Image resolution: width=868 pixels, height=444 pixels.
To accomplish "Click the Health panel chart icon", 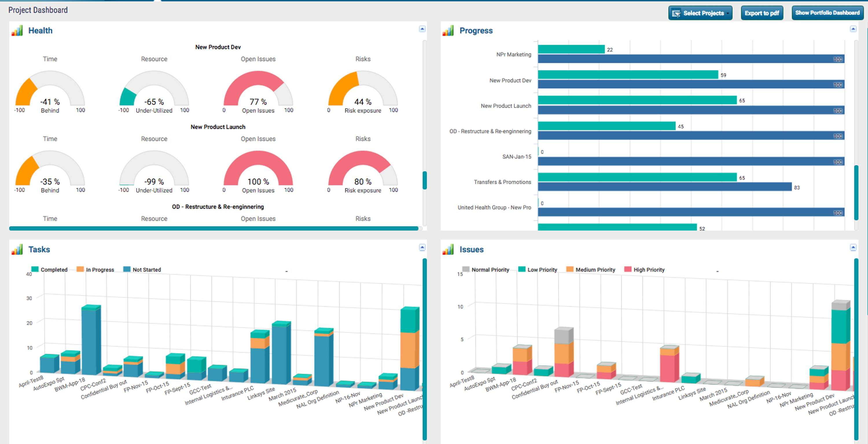I will 17,31.
